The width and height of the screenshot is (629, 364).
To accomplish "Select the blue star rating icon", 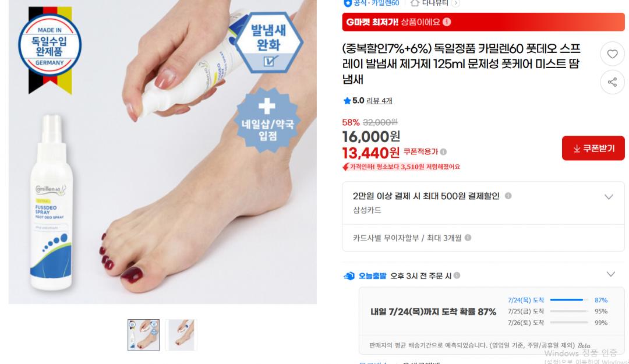I will (347, 101).
